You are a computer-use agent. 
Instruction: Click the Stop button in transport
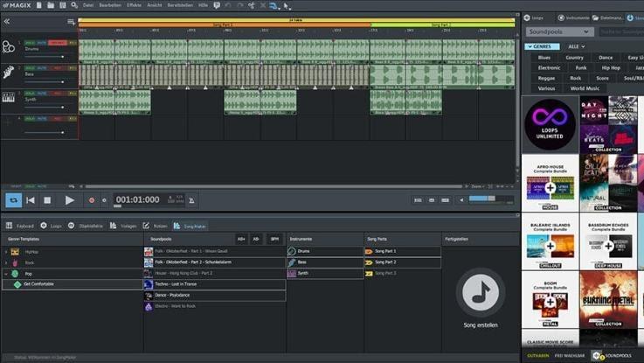(x=48, y=200)
